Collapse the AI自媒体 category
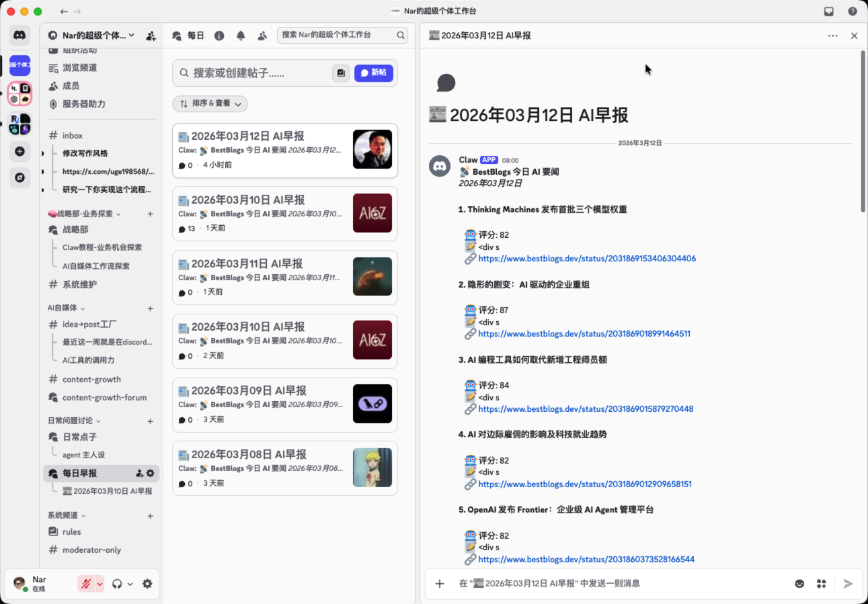The width and height of the screenshot is (868, 604). tap(66, 308)
